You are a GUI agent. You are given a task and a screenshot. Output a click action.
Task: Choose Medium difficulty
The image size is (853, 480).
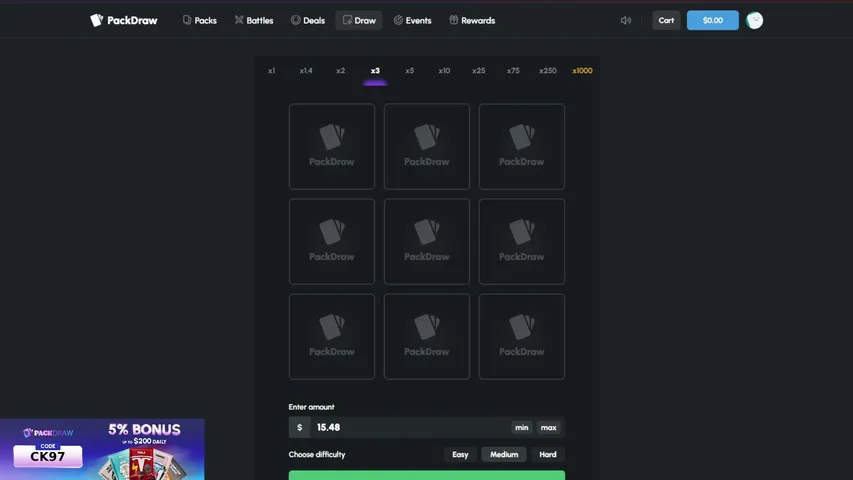click(x=504, y=454)
